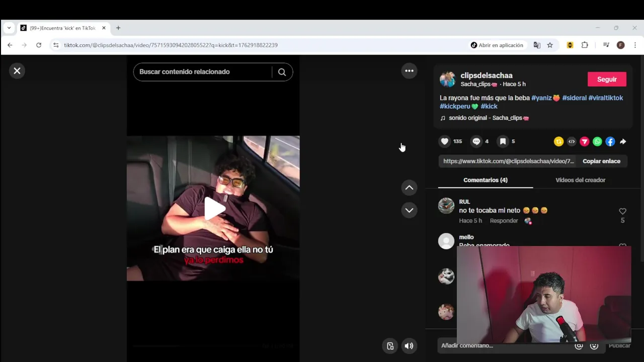Follow clipsdelsachaa with Seguir button
The width and height of the screenshot is (644, 362).
(607, 79)
